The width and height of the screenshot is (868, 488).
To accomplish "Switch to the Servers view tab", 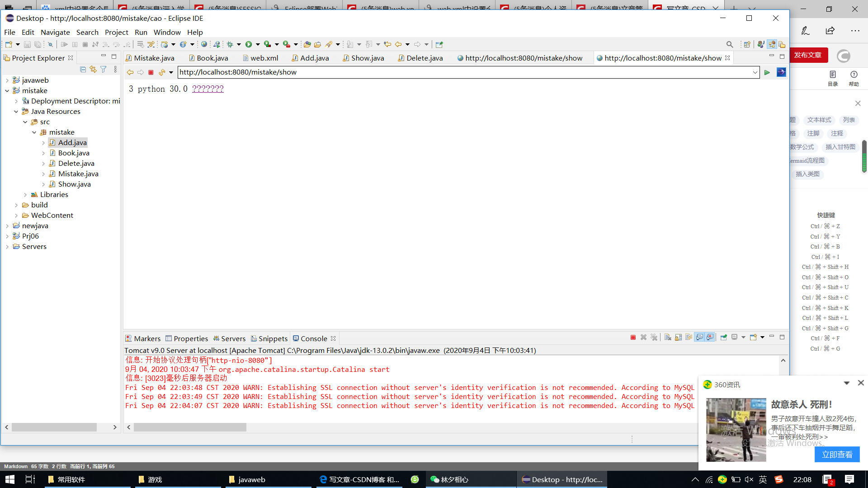I will 229,338.
